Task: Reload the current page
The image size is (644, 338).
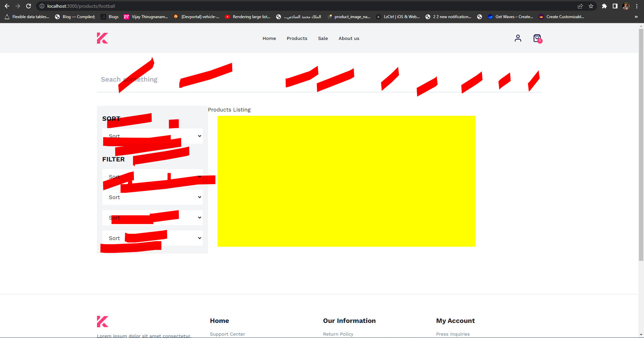Action: click(x=29, y=6)
